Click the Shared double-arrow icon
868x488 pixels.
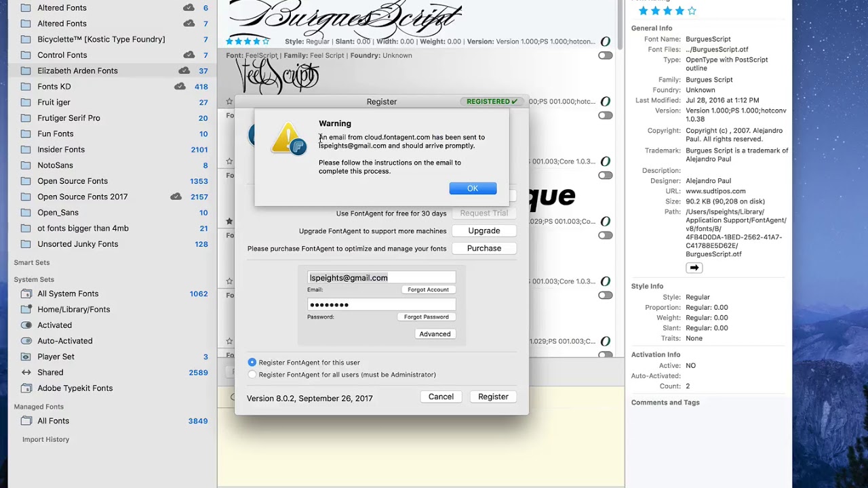tap(26, 372)
